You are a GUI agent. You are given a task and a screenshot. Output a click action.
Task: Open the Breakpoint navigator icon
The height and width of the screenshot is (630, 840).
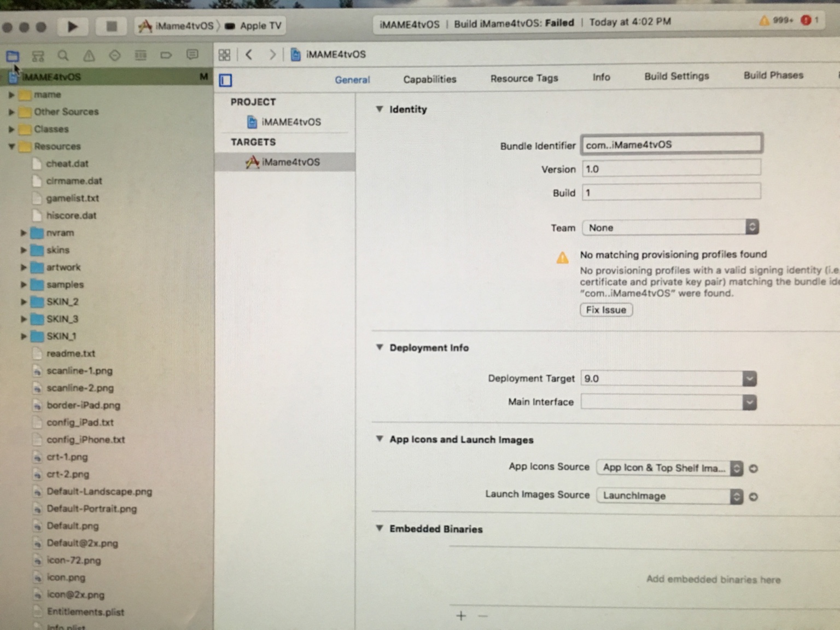pos(166,55)
